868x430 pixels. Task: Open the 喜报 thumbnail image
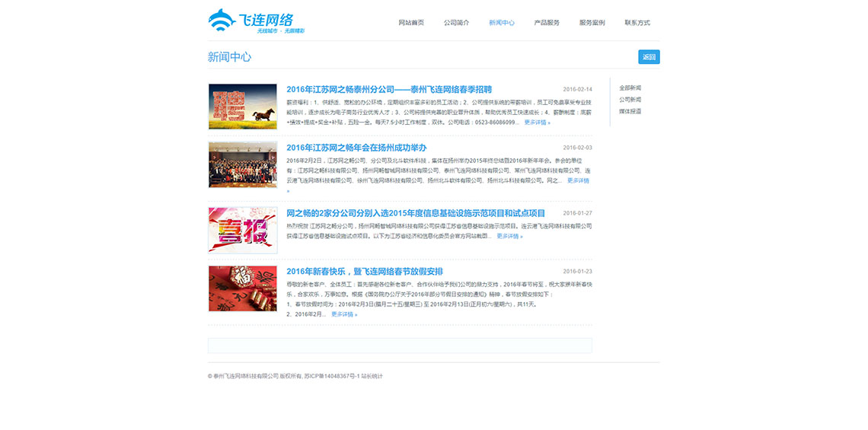[x=242, y=230]
